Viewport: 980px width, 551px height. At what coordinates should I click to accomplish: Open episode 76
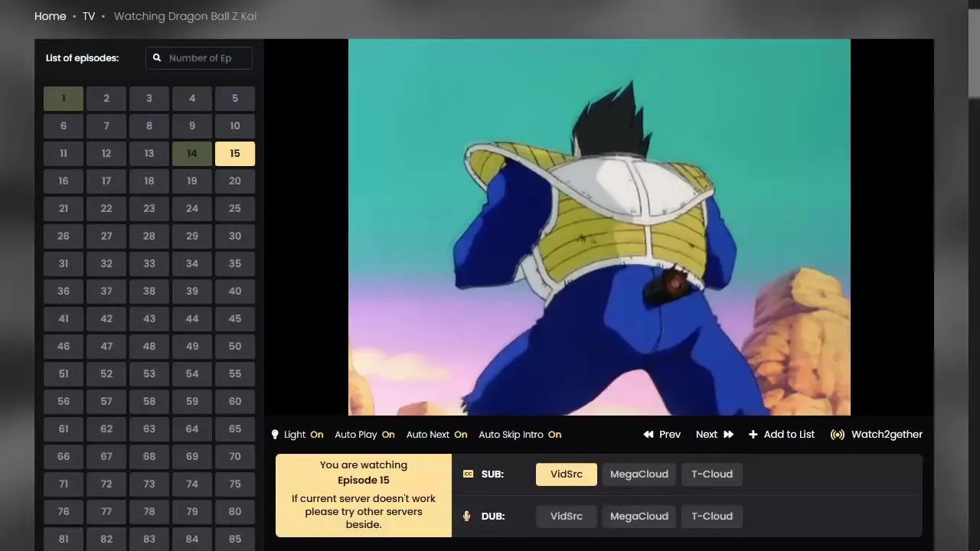64,512
